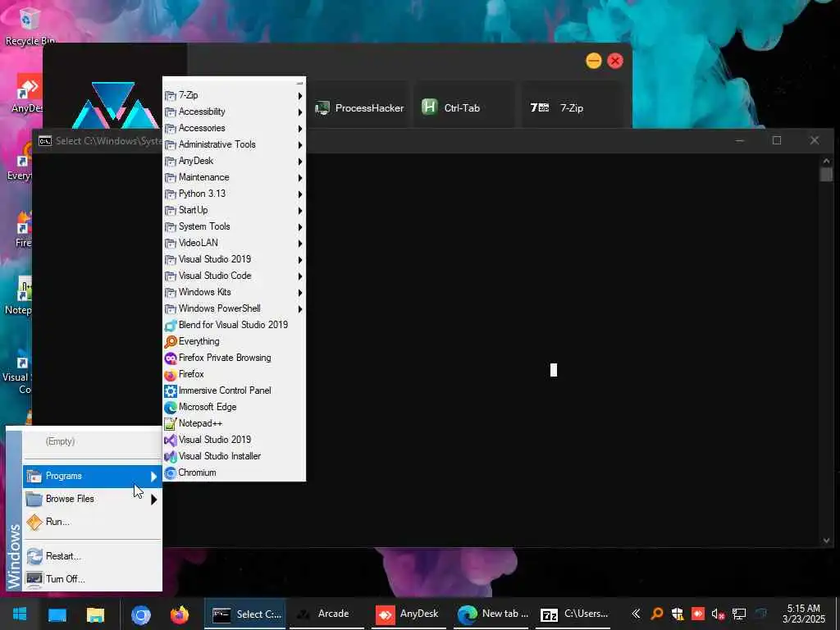This screenshot has height=630, width=840.
Task: Click the network tray icon
Action: point(739,614)
